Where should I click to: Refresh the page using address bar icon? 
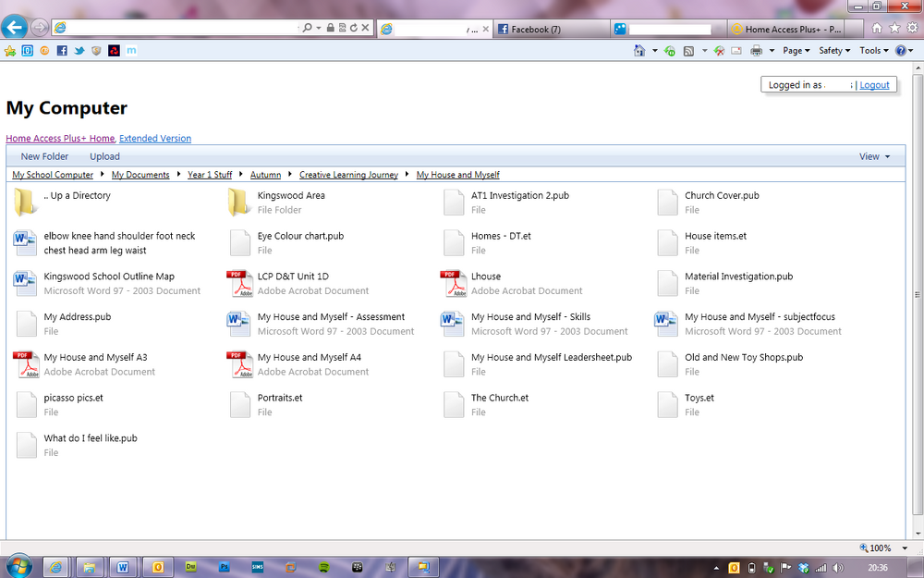click(354, 28)
